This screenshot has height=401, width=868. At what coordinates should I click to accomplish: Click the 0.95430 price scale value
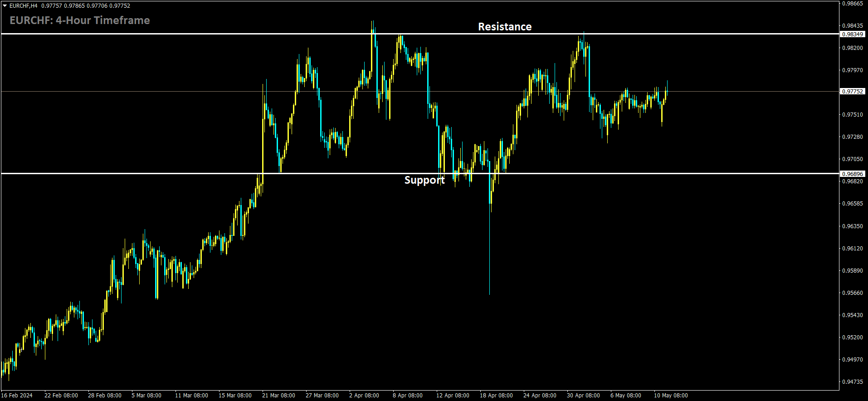(853, 315)
